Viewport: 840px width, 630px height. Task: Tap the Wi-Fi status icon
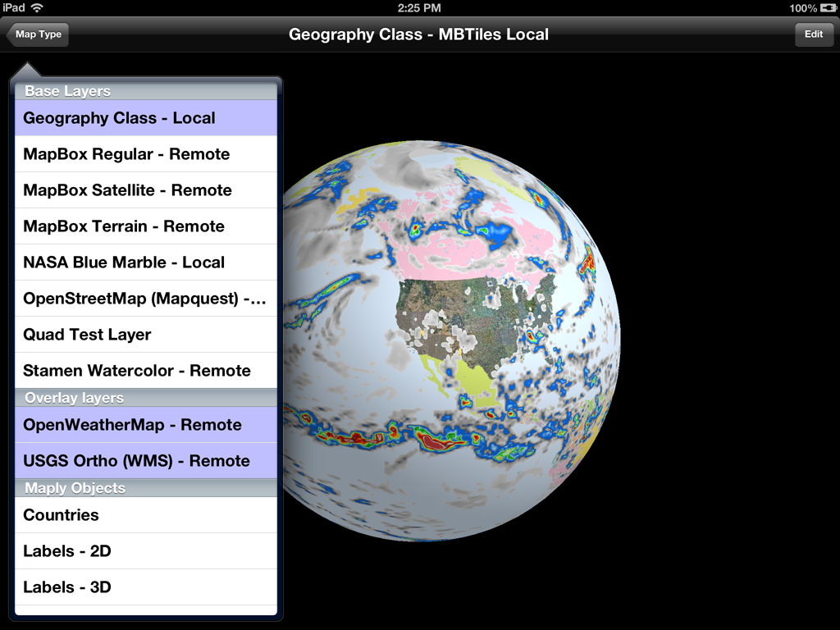pos(36,7)
